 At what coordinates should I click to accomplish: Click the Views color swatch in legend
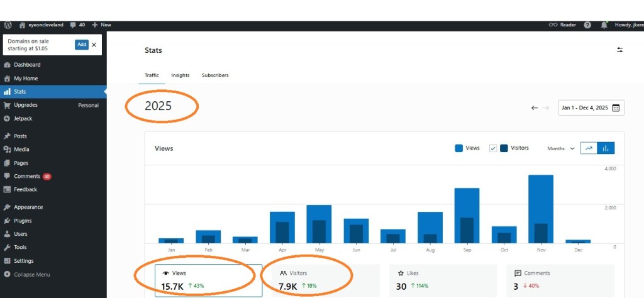click(458, 148)
